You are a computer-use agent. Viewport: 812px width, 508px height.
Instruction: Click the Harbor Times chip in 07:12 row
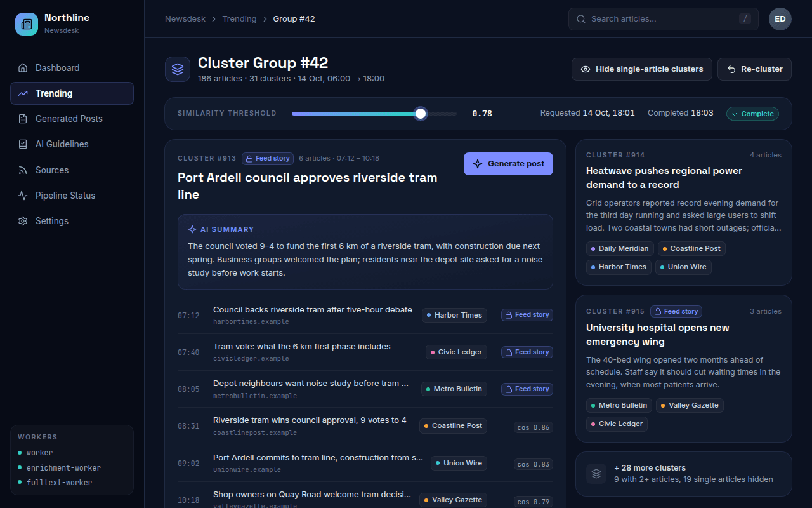pos(454,315)
